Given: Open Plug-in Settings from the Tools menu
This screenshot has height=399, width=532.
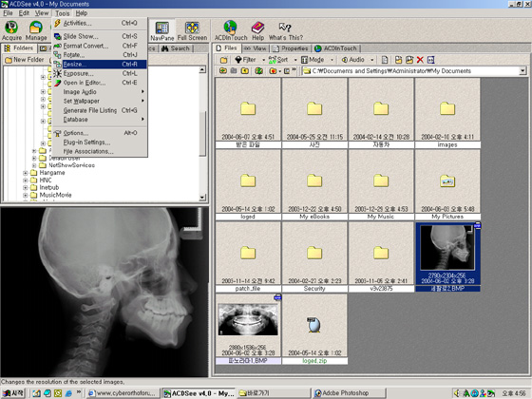Looking at the screenshot, I should point(100,142).
